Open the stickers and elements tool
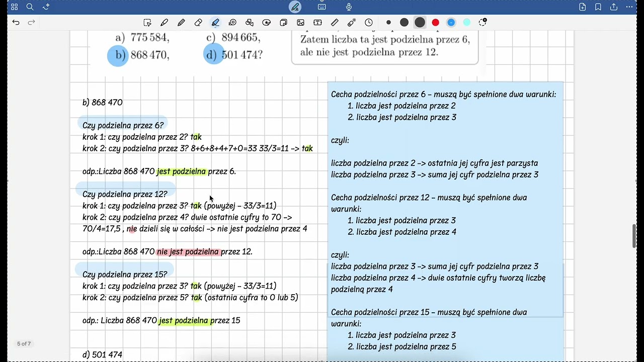 click(267, 23)
